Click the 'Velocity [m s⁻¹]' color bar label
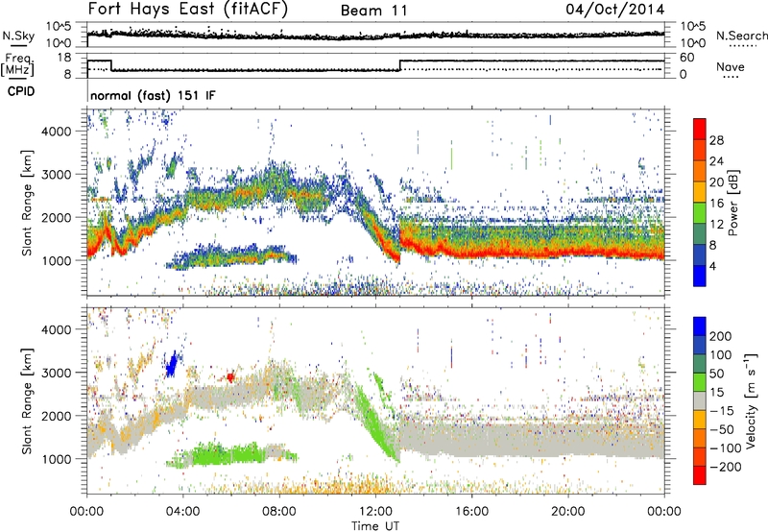Screen dimensions: 768x532 (x=750, y=400)
